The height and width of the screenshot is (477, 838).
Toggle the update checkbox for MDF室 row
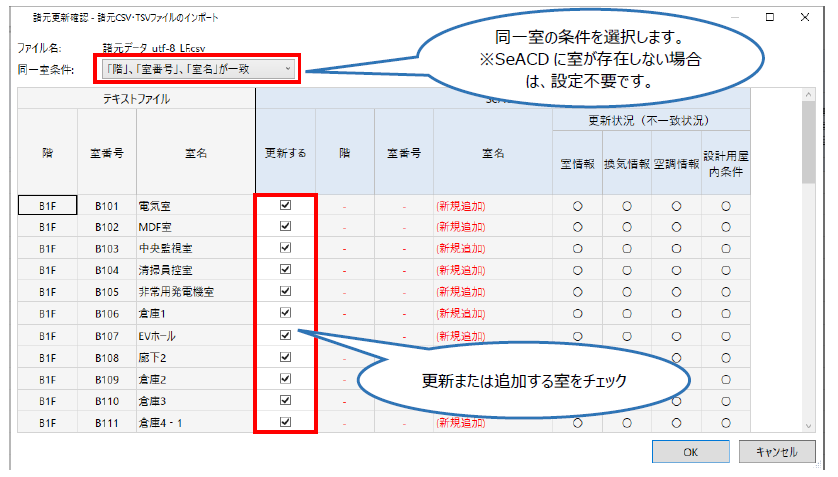[x=286, y=226]
